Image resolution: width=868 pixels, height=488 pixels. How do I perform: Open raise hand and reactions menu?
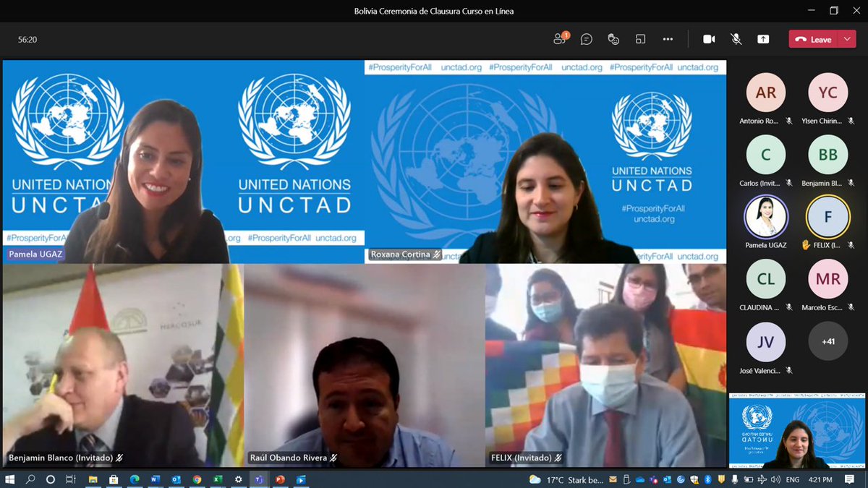pyautogui.click(x=613, y=39)
